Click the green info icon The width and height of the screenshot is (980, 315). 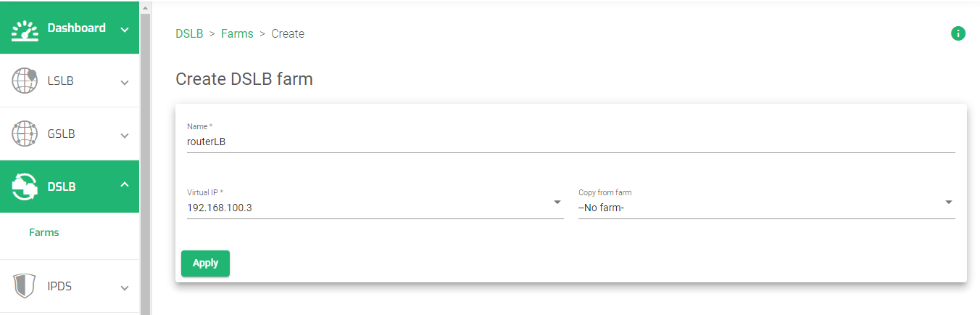958,33
